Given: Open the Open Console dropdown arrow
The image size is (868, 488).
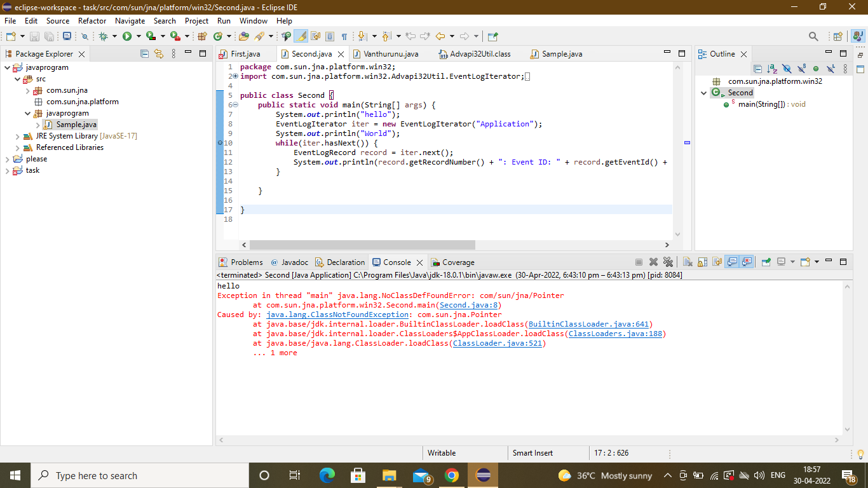Looking at the screenshot, I should pos(817,262).
